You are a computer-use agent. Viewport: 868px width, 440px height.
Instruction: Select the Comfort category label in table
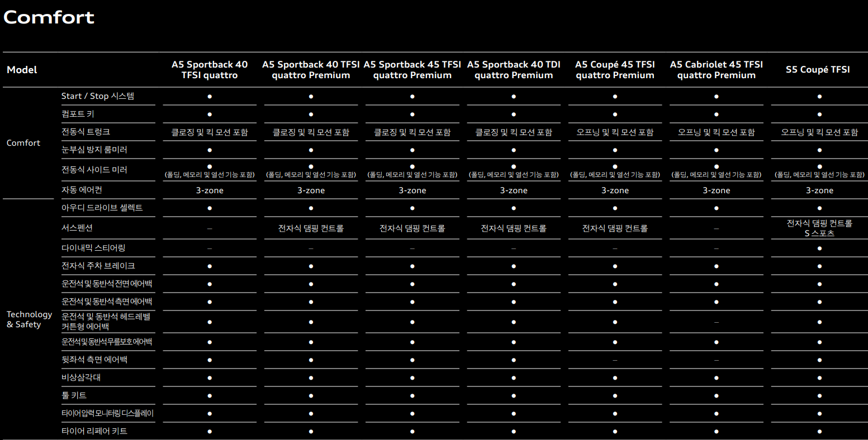point(23,143)
